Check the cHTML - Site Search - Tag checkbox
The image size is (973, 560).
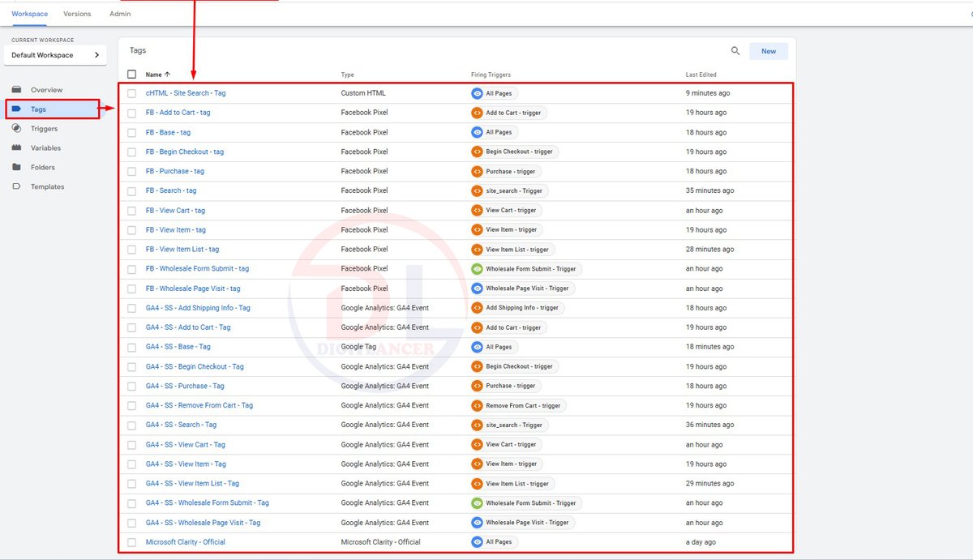coord(132,93)
